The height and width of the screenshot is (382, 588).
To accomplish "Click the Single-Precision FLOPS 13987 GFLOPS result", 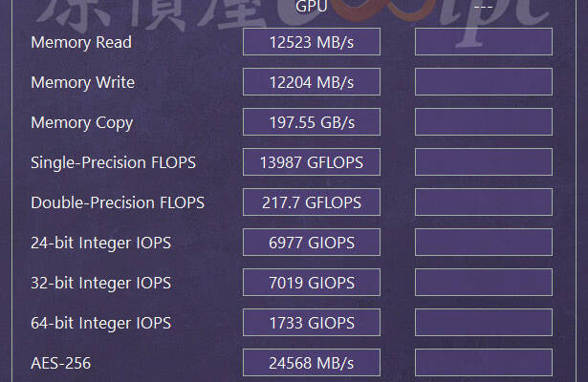I will (x=312, y=161).
